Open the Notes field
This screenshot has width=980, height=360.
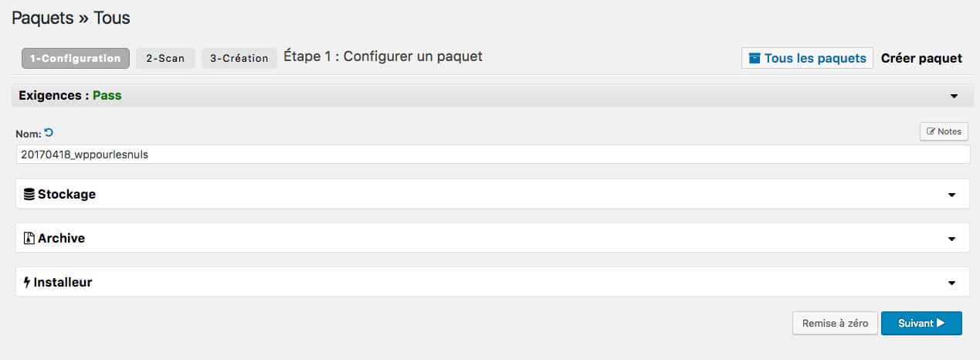point(944,131)
